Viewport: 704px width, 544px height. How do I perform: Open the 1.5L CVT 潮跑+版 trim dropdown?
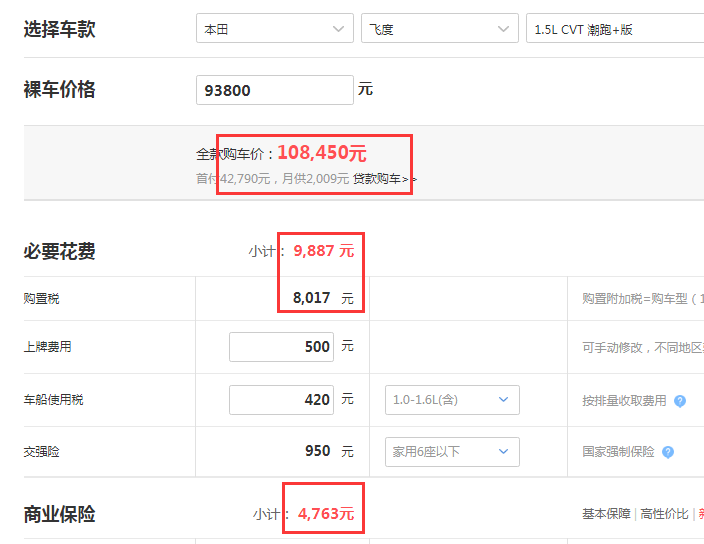(x=615, y=29)
